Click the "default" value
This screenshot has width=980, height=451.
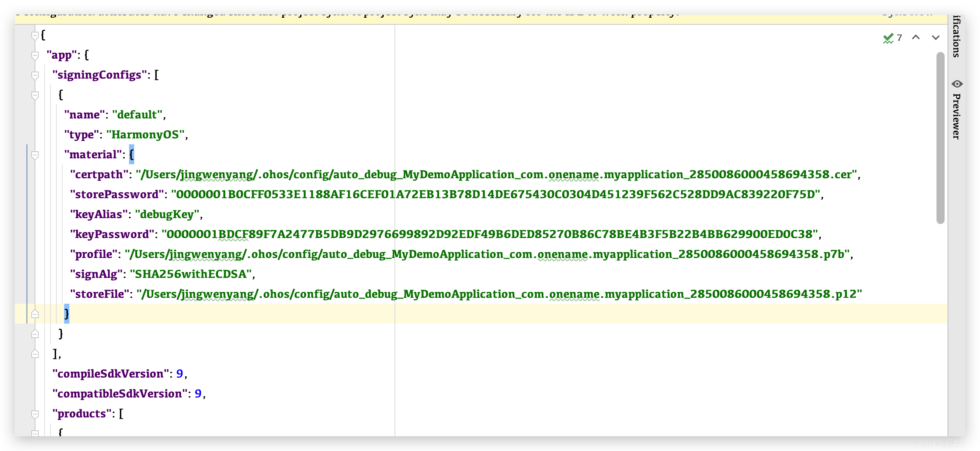(x=137, y=115)
